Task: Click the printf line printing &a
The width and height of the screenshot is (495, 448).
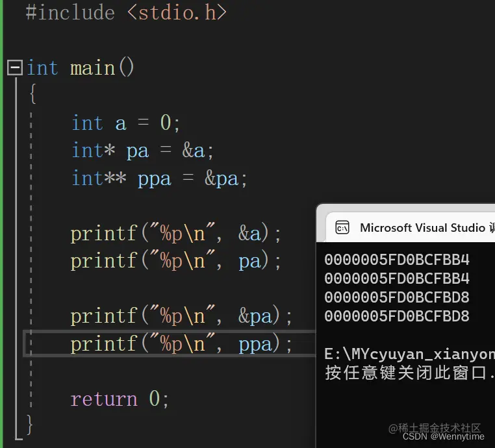Action: click(175, 234)
